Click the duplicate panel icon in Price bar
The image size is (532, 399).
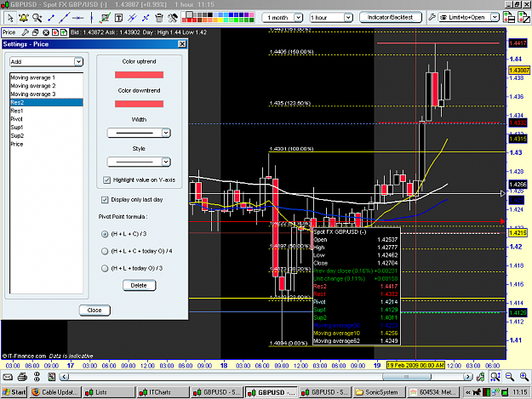(x=35, y=32)
